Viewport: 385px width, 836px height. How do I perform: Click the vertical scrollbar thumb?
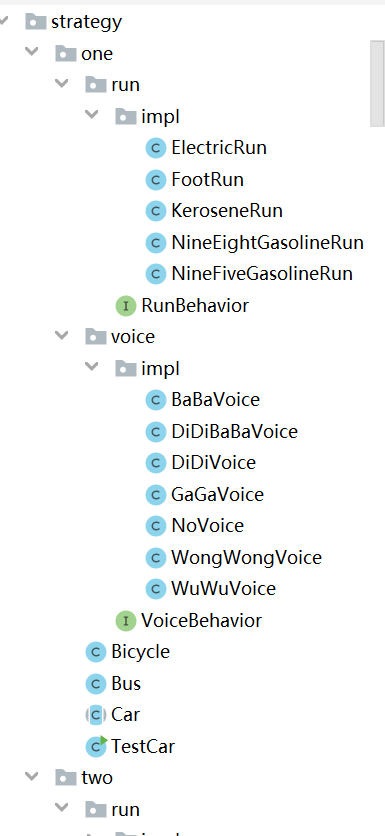(378, 84)
